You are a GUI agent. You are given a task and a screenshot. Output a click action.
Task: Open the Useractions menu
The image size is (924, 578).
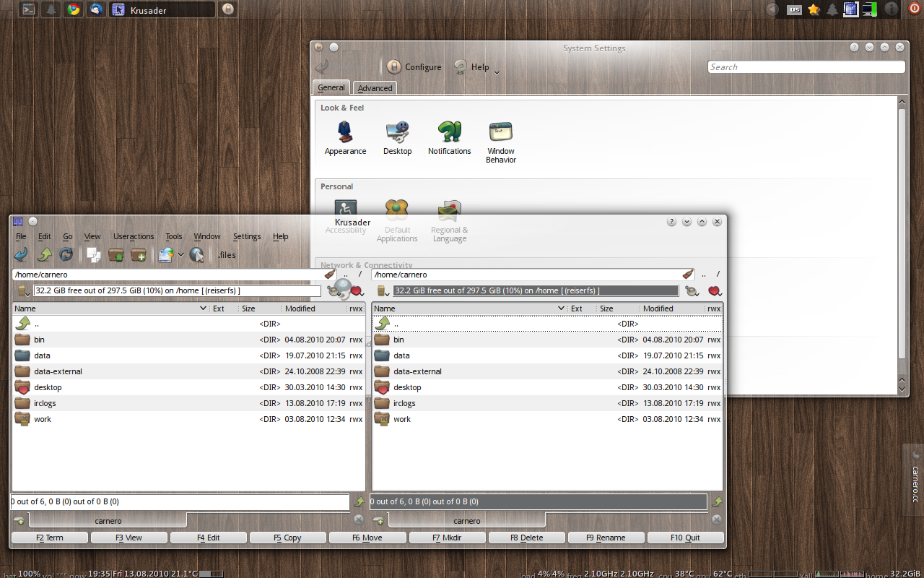coord(134,236)
